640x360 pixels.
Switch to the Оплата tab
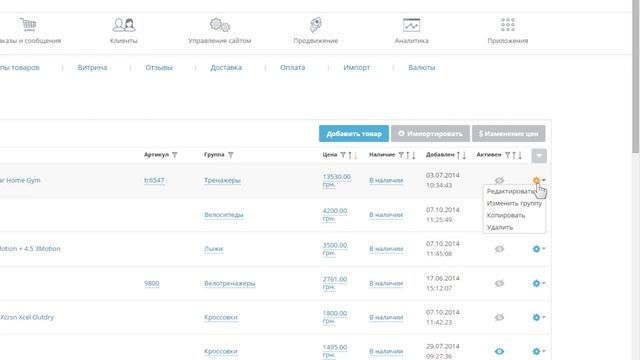292,67
